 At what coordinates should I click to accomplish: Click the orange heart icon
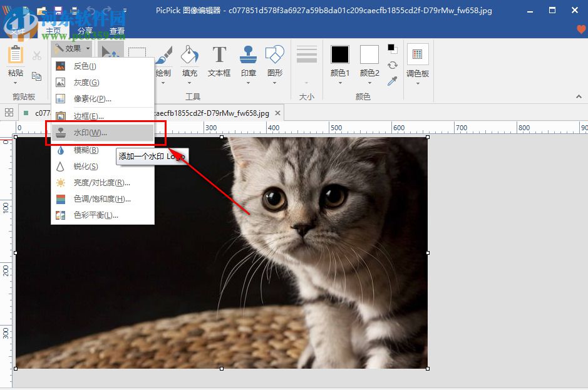[581, 29]
